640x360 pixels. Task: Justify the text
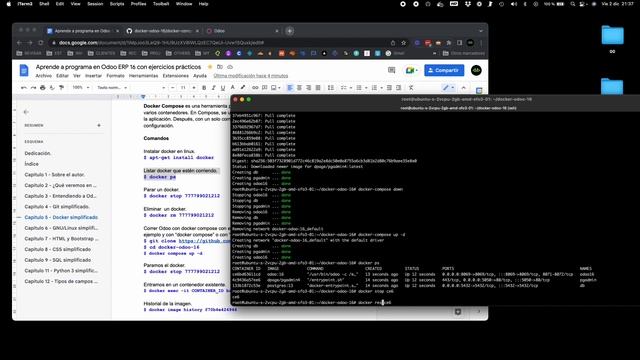point(318,88)
